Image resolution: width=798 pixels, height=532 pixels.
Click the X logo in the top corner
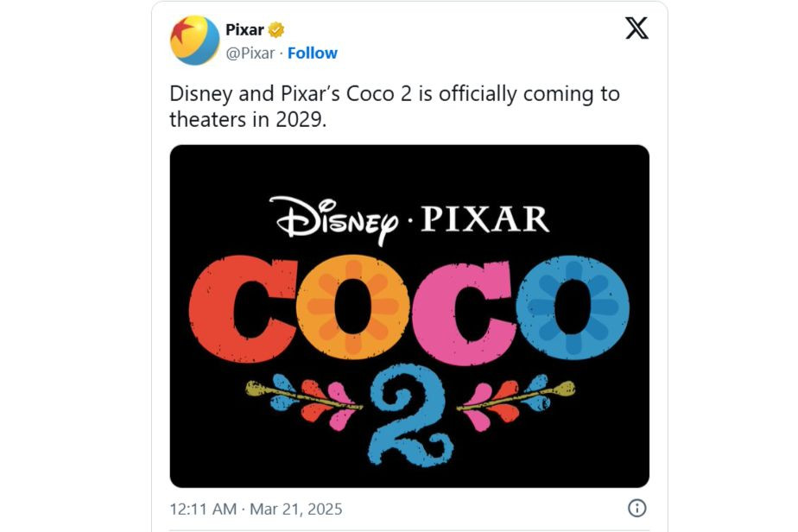[637, 28]
